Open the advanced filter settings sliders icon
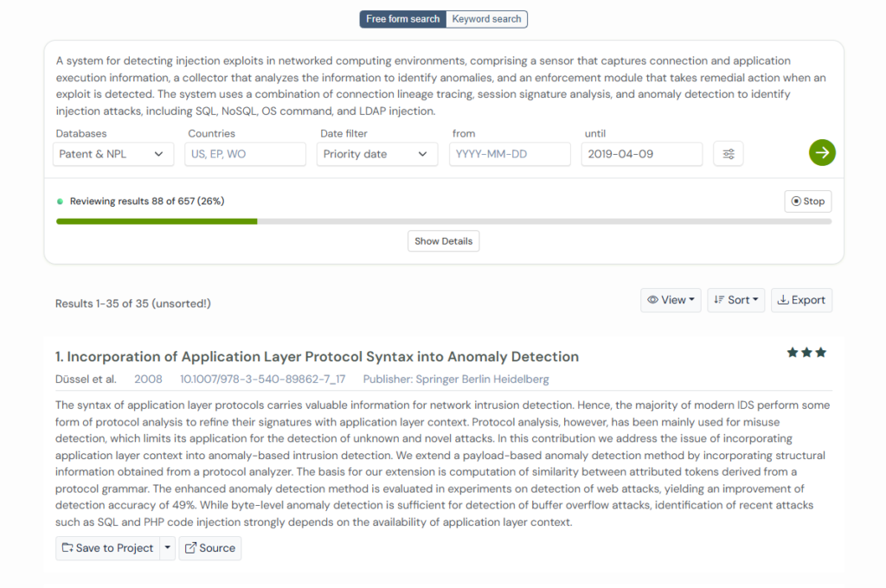 [x=729, y=154]
